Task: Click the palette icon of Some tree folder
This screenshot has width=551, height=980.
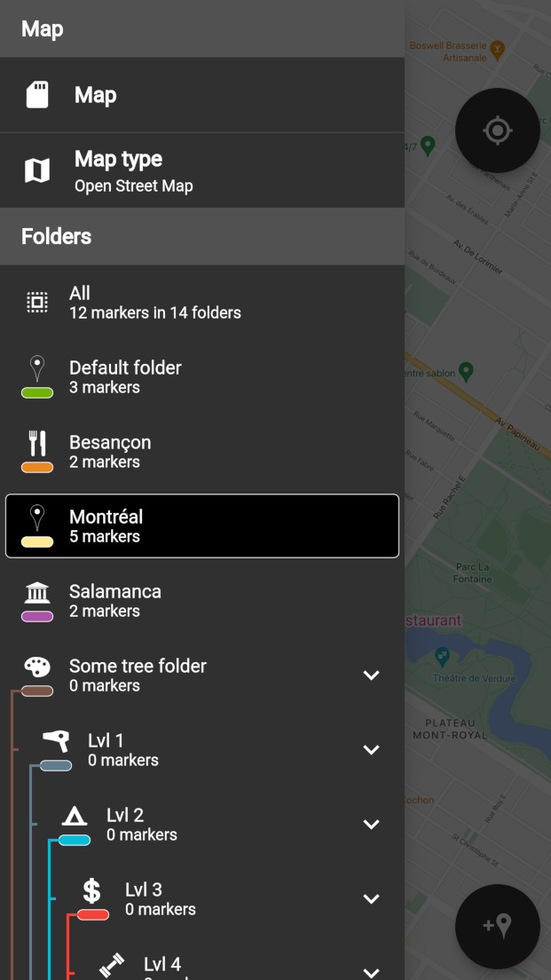Action: click(37, 667)
